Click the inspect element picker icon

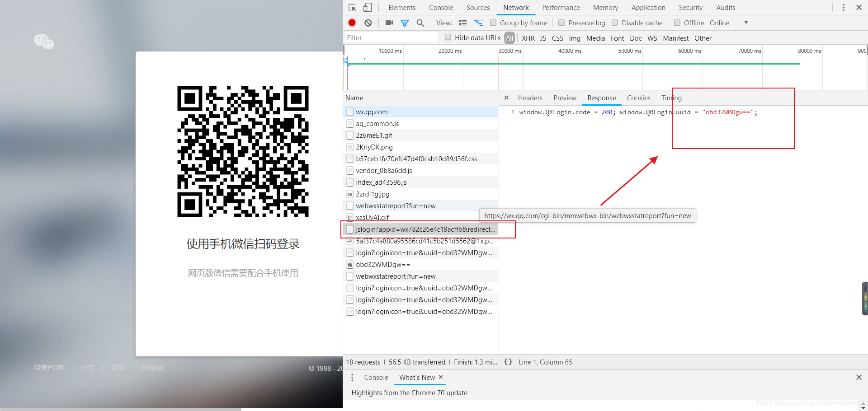click(352, 8)
